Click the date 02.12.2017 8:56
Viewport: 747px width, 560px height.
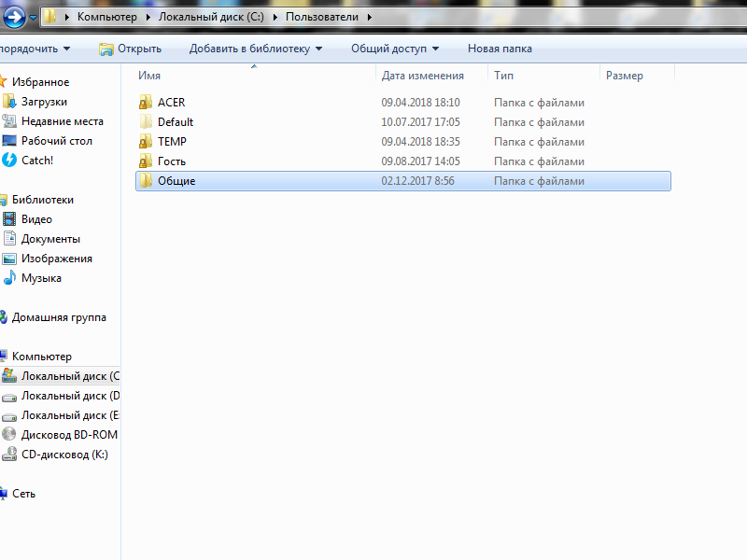417,181
